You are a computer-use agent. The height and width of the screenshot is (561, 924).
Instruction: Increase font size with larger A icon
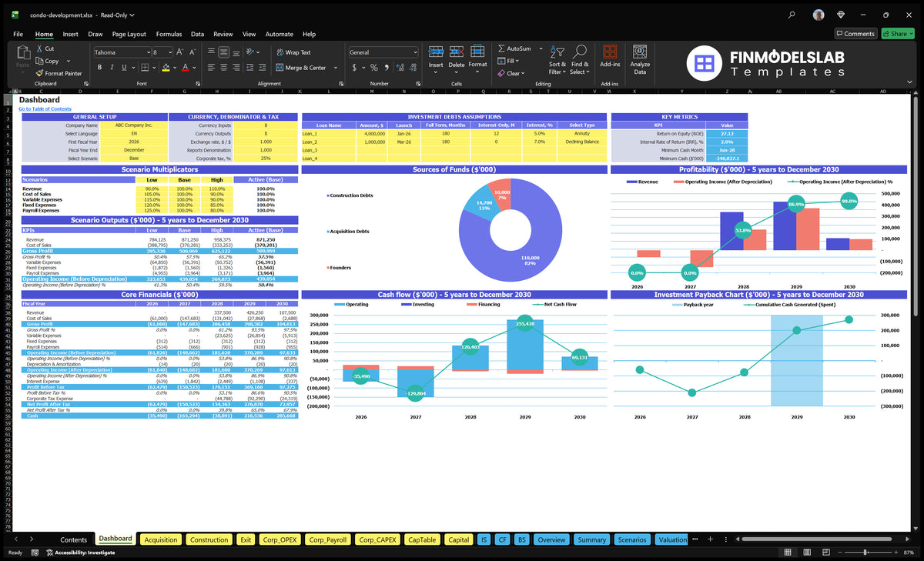coord(180,52)
